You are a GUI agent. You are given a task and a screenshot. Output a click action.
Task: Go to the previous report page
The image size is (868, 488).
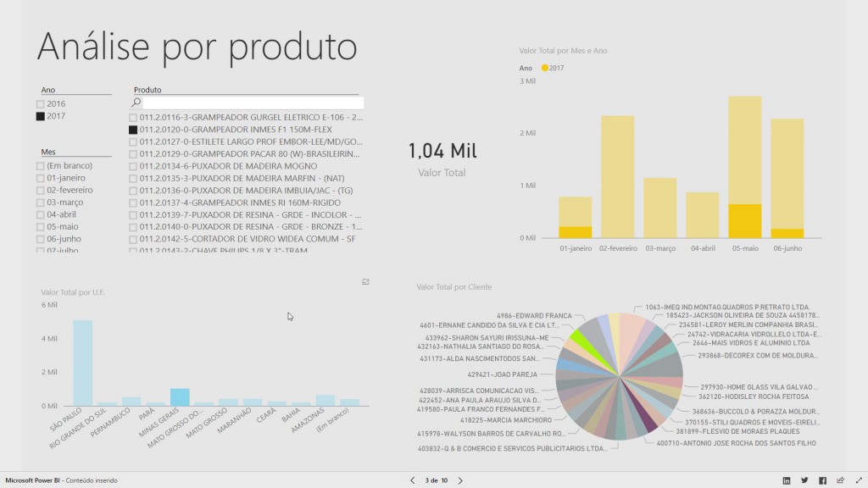(413, 480)
